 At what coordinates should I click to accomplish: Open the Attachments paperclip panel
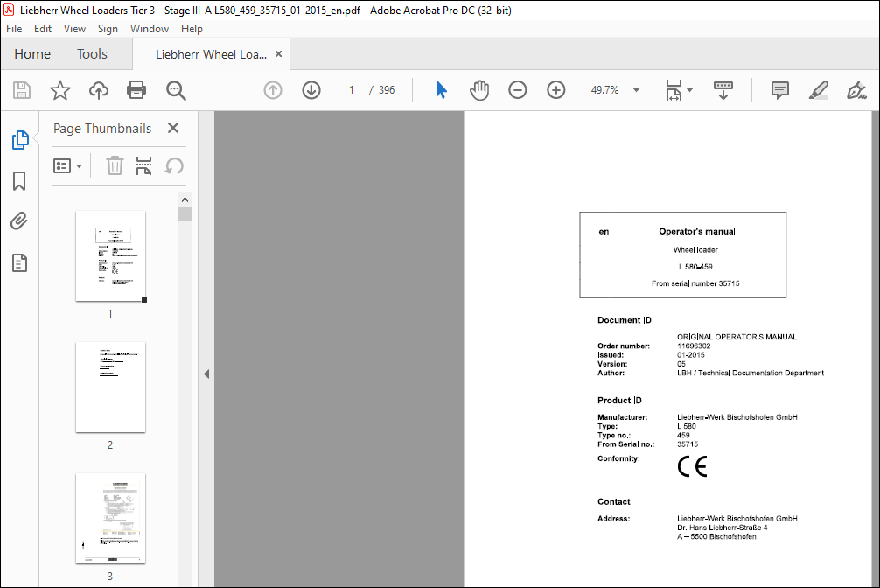[x=19, y=221]
